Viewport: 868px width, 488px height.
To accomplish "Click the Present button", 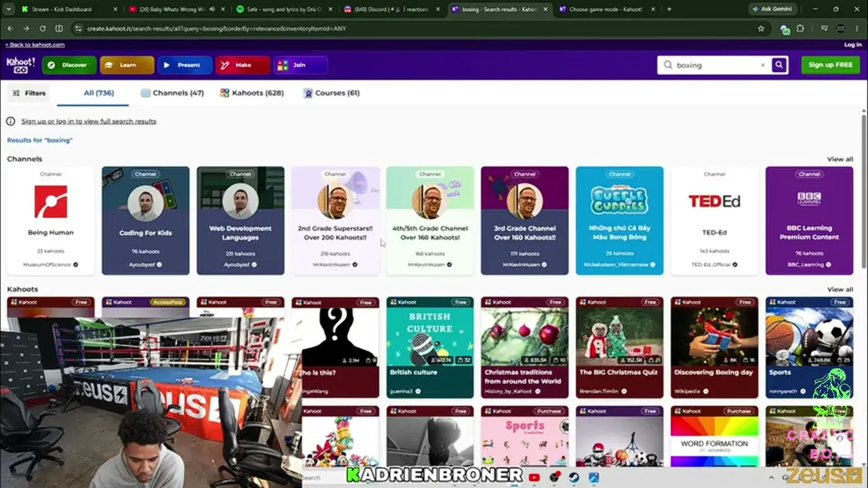I will tap(184, 65).
